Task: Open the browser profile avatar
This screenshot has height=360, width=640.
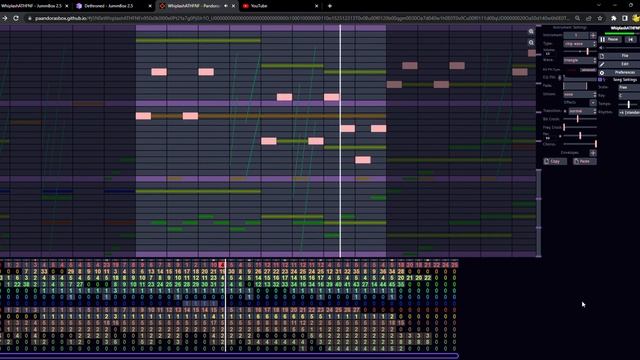Action: click(636, 18)
